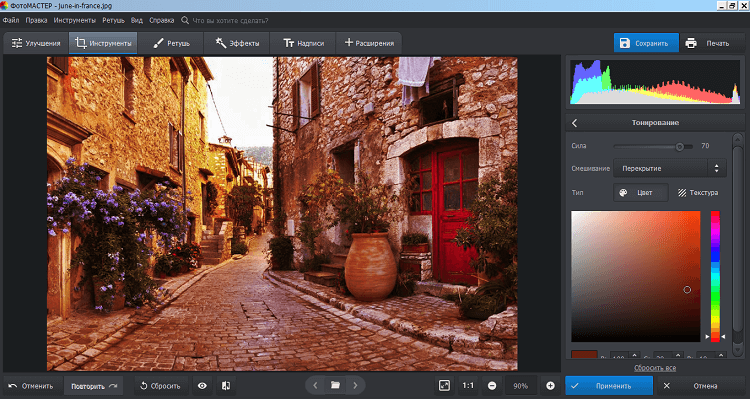This screenshot has height=400, width=750.
Task: Go to the next photo with the right arrow
Action: (x=356, y=385)
